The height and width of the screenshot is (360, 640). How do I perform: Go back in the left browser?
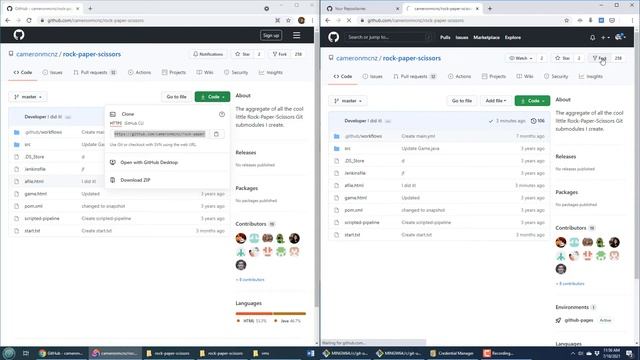coord(8,20)
